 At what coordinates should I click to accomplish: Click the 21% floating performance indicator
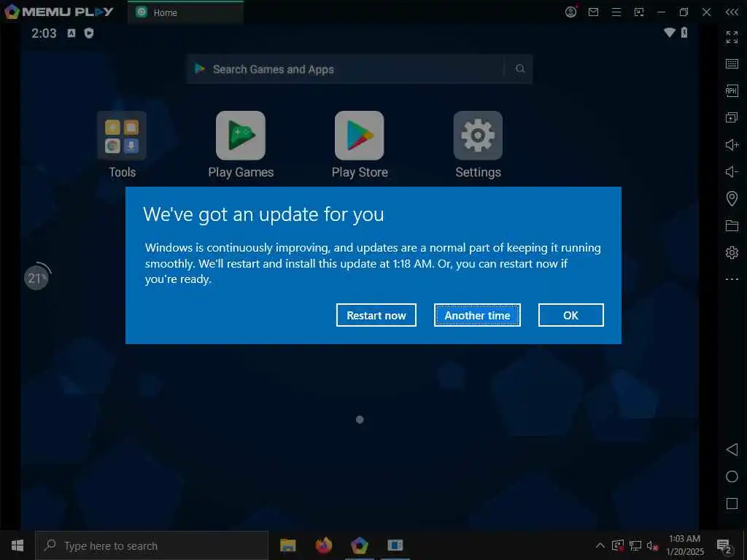pos(36,278)
